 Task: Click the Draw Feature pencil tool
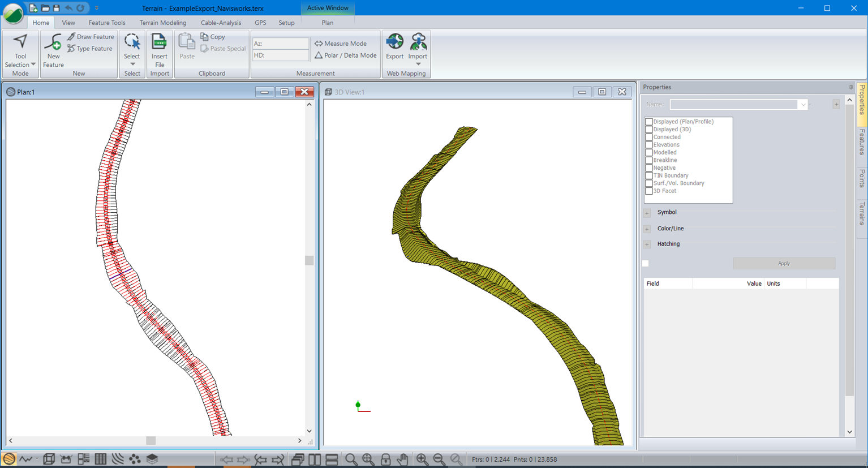tap(91, 37)
